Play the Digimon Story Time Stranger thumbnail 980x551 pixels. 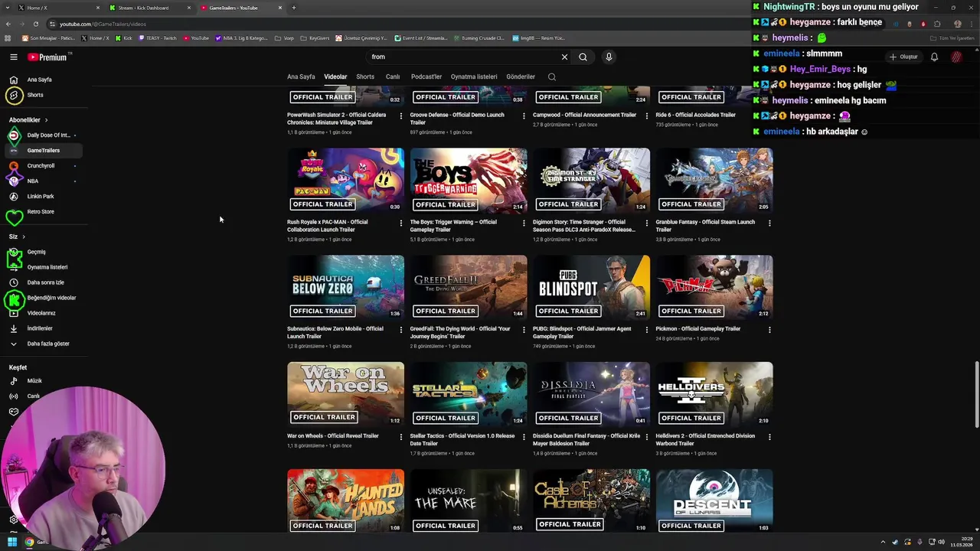pyautogui.click(x=592, y=181)
